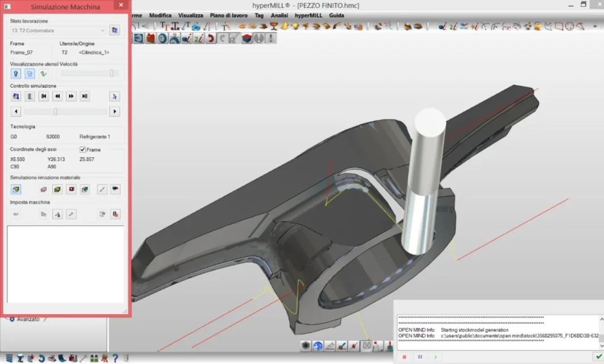The width and height of the screenshot is (604, 364).
Task: Click the funnel icon in bottom toolbar
Action: pos(20,358)
